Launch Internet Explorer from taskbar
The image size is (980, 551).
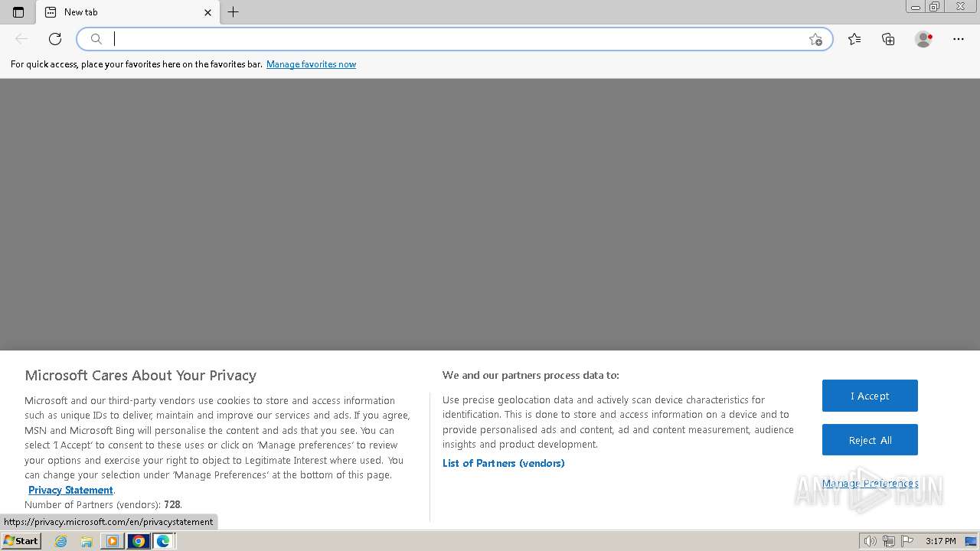click(61, 541)
